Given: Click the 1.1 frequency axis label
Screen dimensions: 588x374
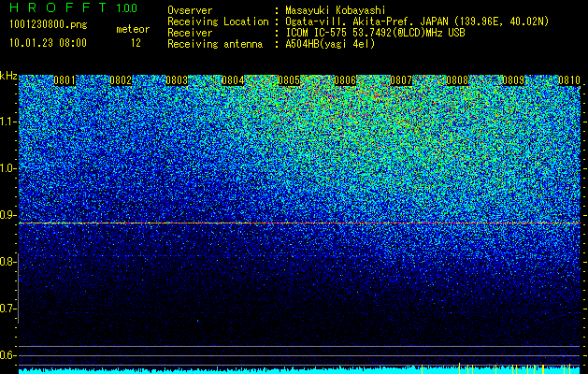Looking at the screenshot, I should [x=7, y=122].
